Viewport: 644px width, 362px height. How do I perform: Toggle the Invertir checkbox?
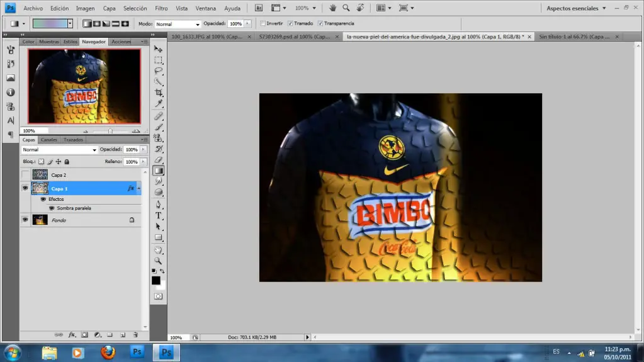263,23
